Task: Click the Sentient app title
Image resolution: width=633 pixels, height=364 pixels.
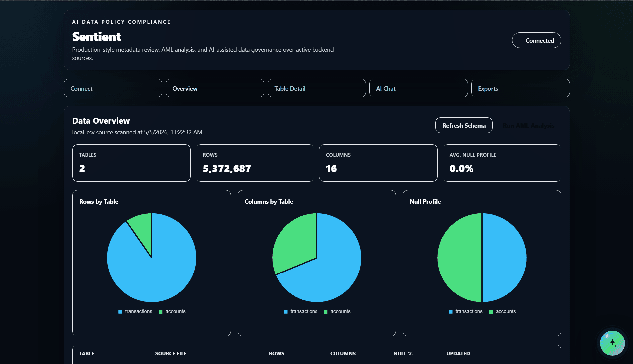Action: tap(97, 37)
